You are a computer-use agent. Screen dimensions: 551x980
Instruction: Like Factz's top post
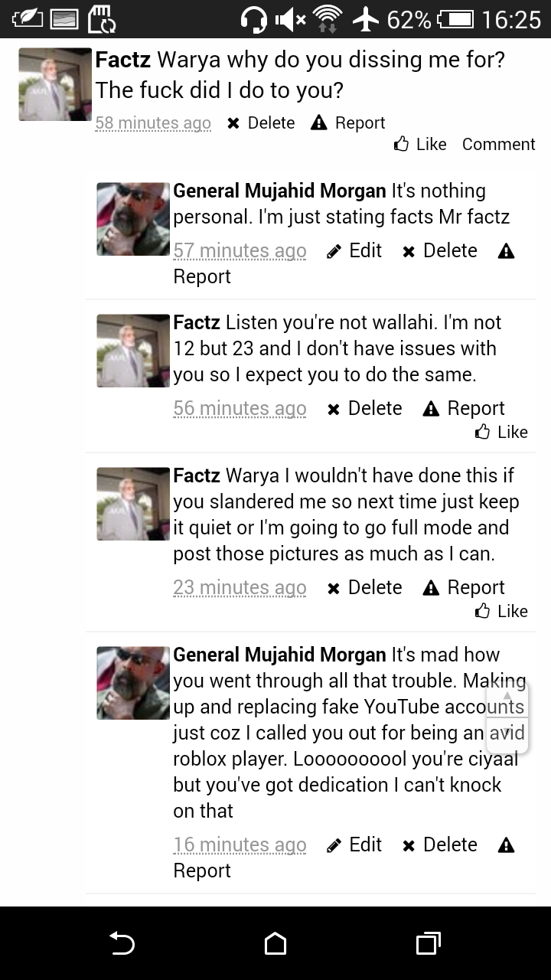pyautogui.click(x=420, y=144)
